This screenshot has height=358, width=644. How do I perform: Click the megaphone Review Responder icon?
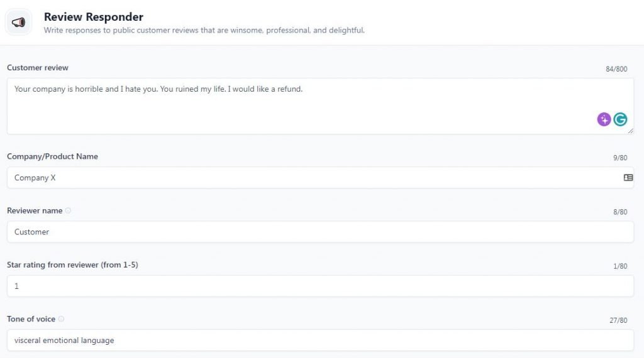tap(18, 22)
